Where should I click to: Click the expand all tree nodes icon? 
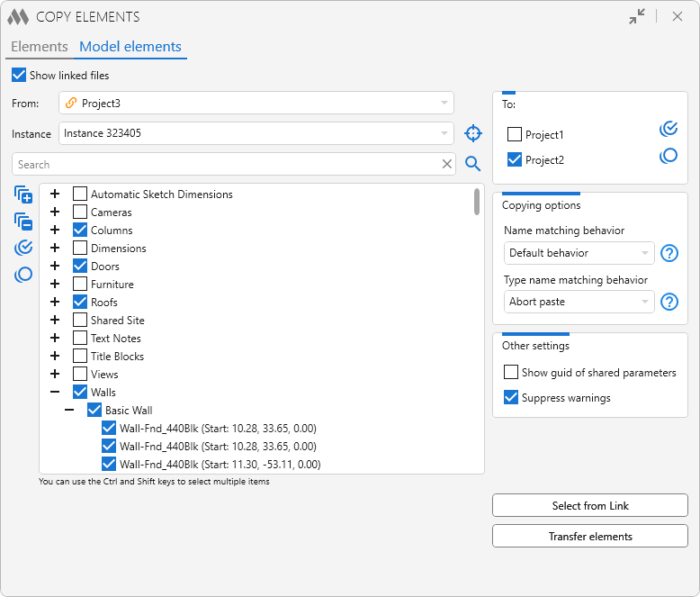click(23, 194)
